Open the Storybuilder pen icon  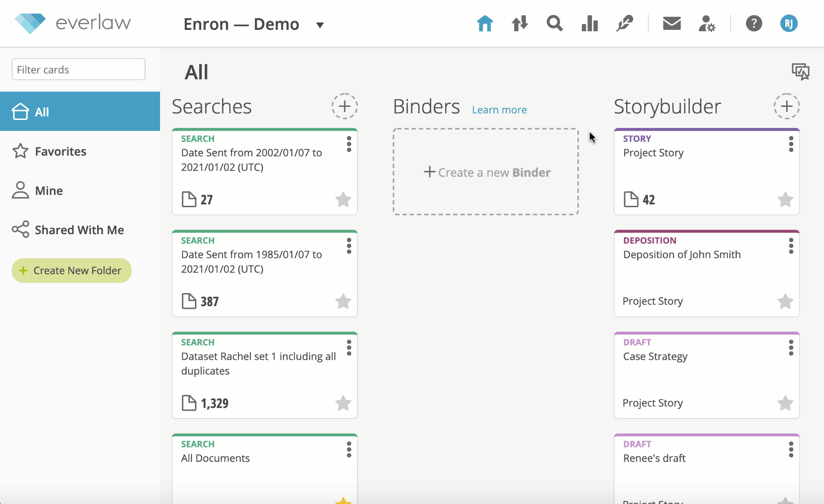pyautogui.click(x=624, y=23)
